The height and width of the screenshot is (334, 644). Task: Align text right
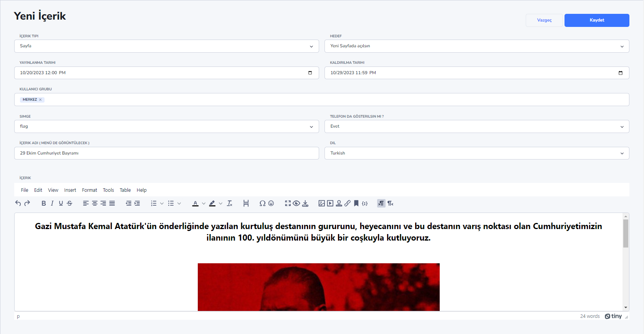(103, 203)
